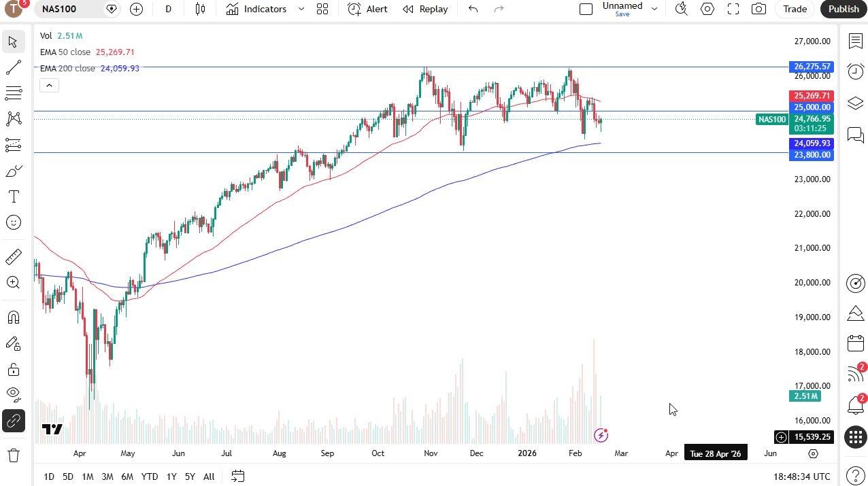Select the Ruler measurement tool
868x486 pixels.
[x=13, y=256]
